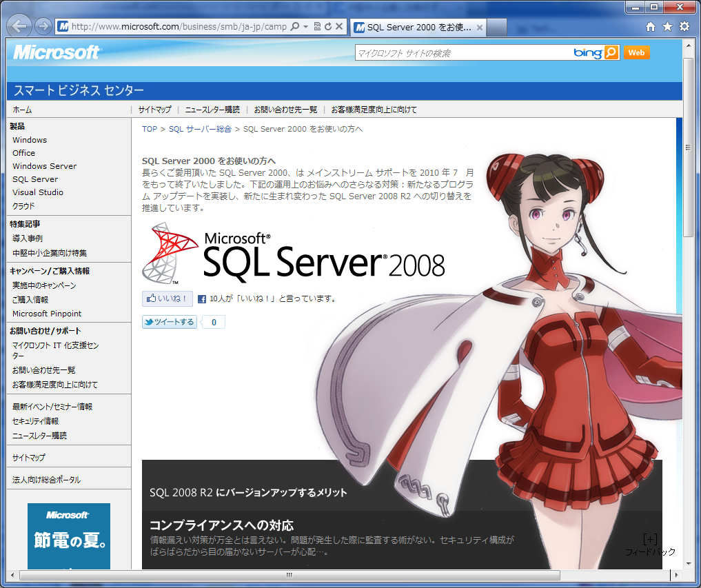Click the SQL Server 2008 logo image
This screenshot has width=701, height=588.
pyautogui.click(x=293, y=254)
